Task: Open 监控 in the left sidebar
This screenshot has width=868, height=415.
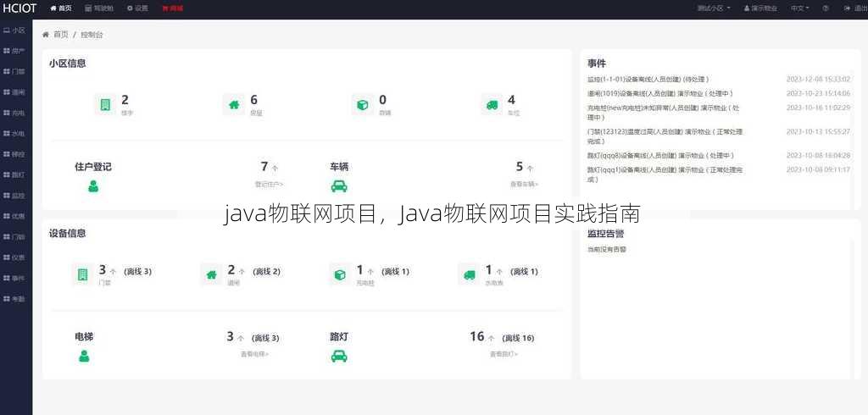Action: click(x=15, y=196)
